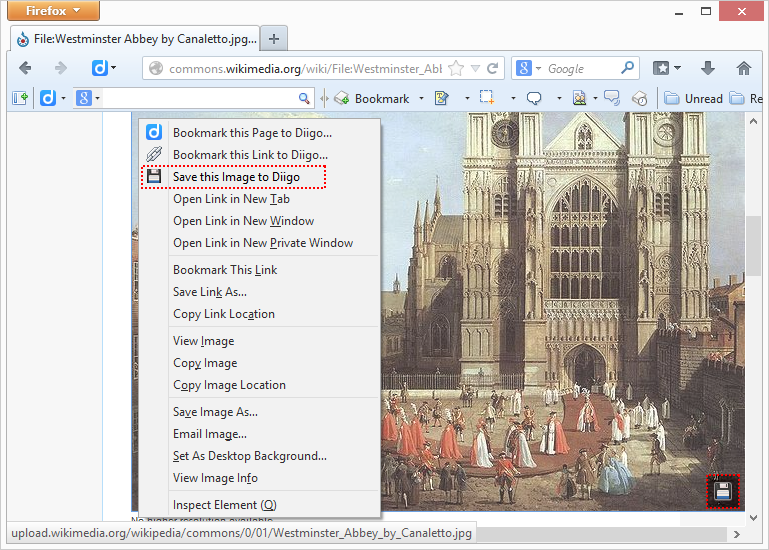Viewport: 769px width, 550px height.
Task: Open the URL history dropdown arrow
Action: click(x=475, y=68)
